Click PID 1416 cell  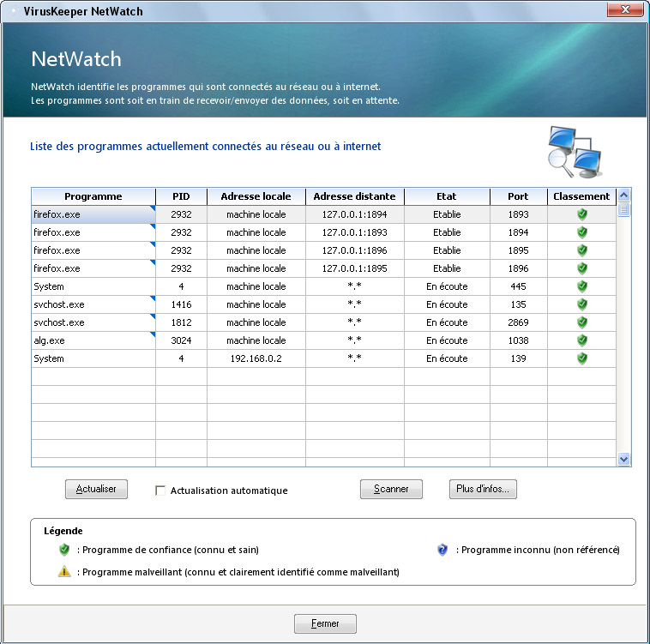[x=181, y=304]
